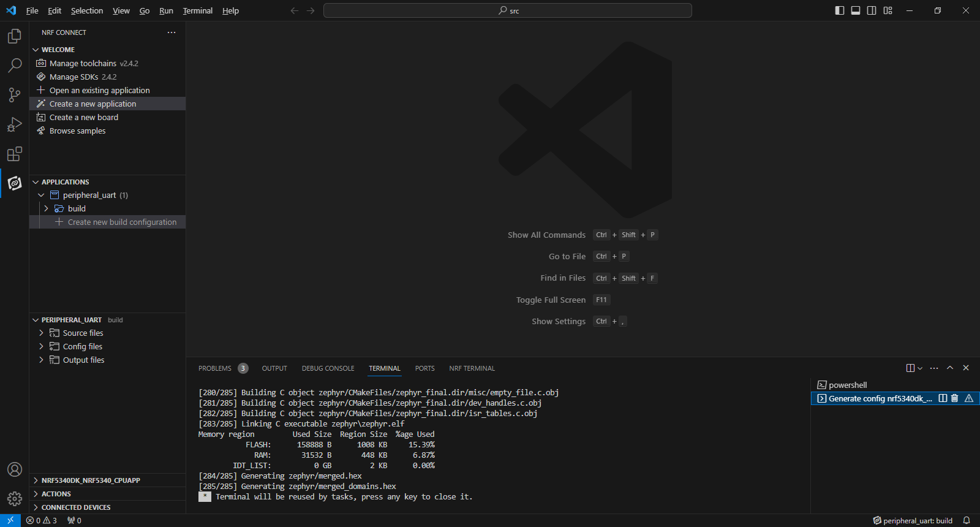The height and width of the screenshot is (527, 980).
Task: Kill the Generate config terminal with trash icon
Action: point(954,398)
